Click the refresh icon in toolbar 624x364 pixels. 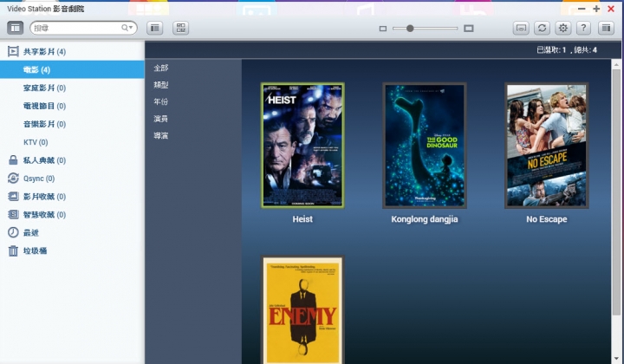click(542, 28)
